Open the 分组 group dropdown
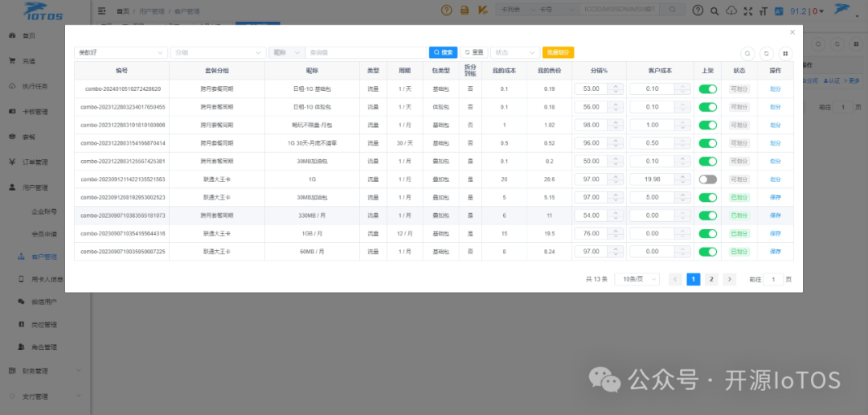 [x=218, y=52]
